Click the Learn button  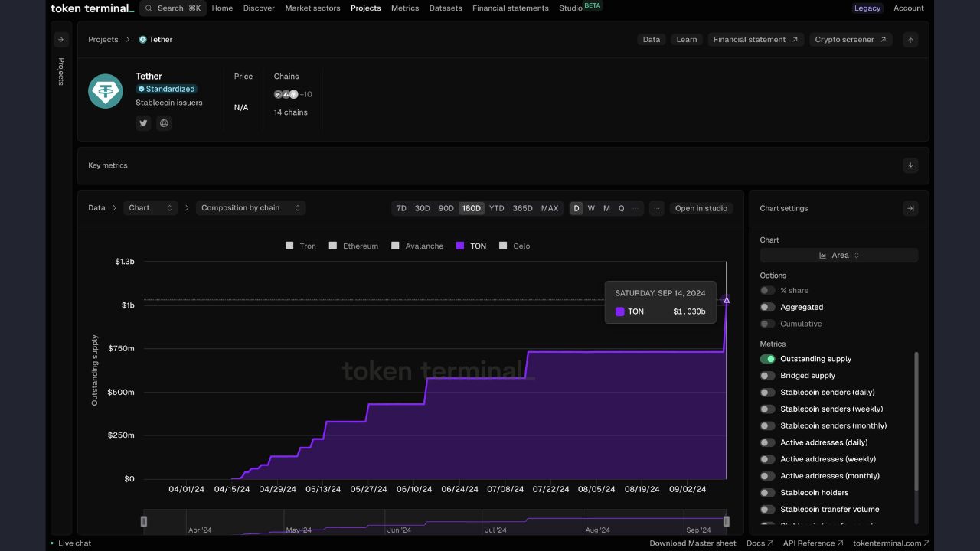pyautogui.click(x=687, y=40)
